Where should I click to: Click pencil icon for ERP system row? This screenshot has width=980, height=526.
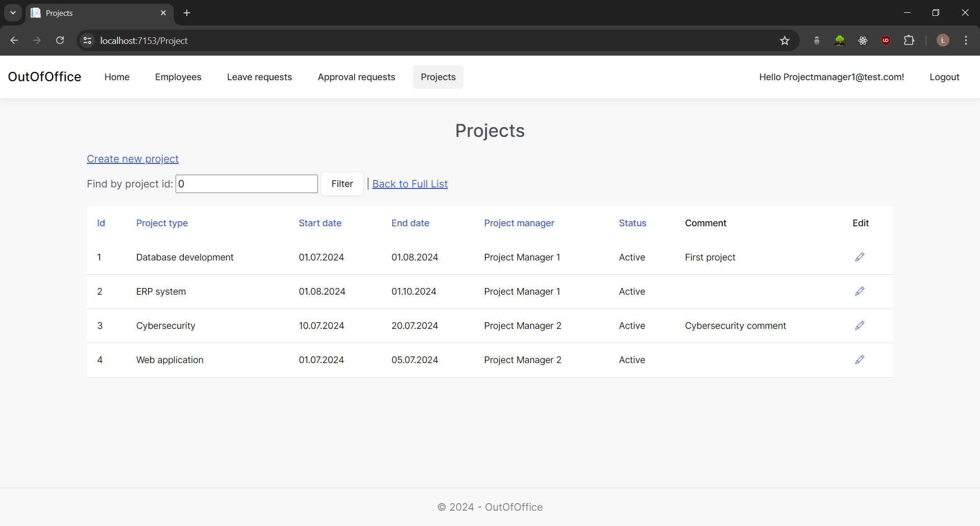(860, 291)
